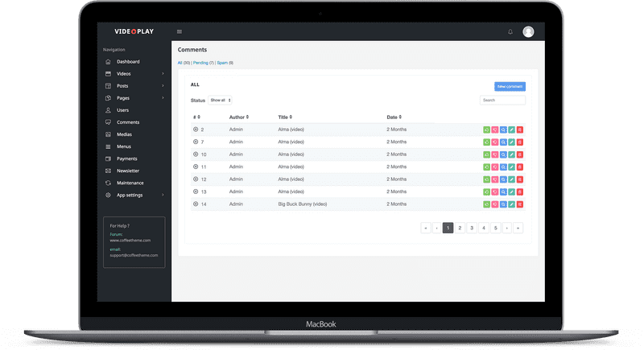Open Medias in sidebar
Image resolution: width=644 pixels, height=350 pixels.
click(124, 134)
